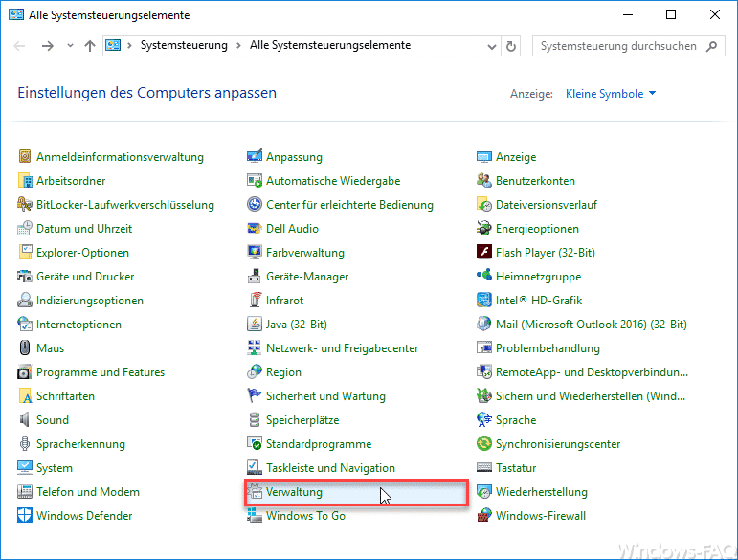Screen dimensions: 738x560
Task: Click the Automatische Wiedergabe icon
Action: (255, 180)
